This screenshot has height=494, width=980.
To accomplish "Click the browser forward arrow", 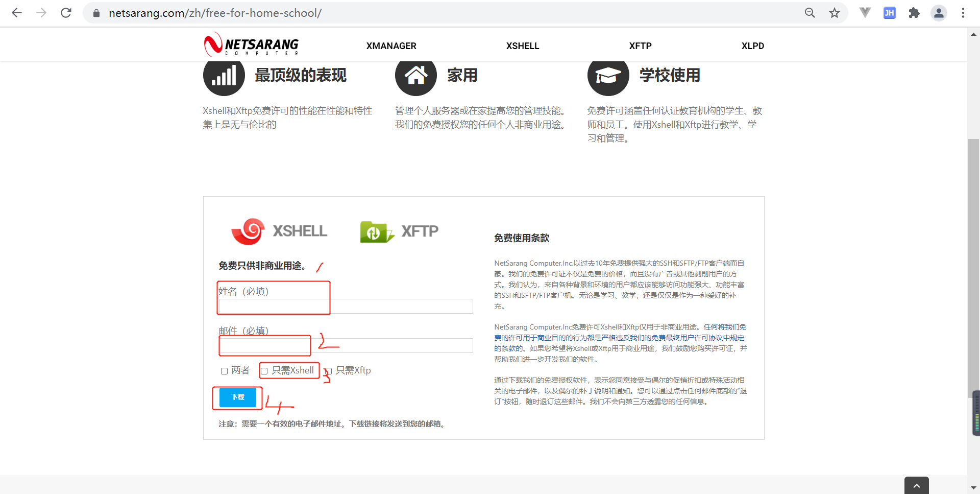I will [41, 13].
